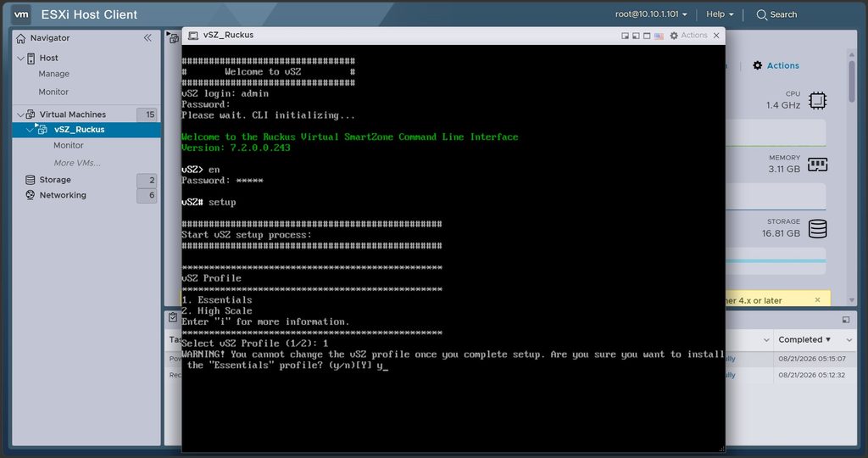Collapse the Virtual Machines tree node

tap(20, 114)
